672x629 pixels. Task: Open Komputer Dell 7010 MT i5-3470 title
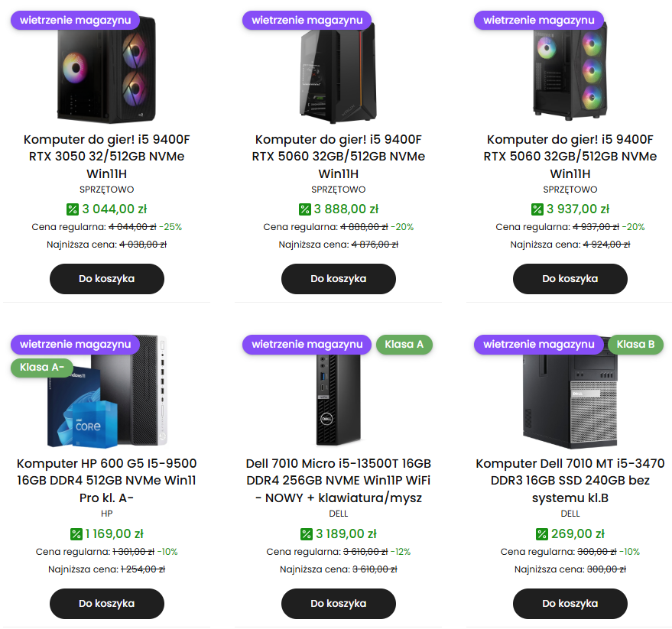pos(570,481)
